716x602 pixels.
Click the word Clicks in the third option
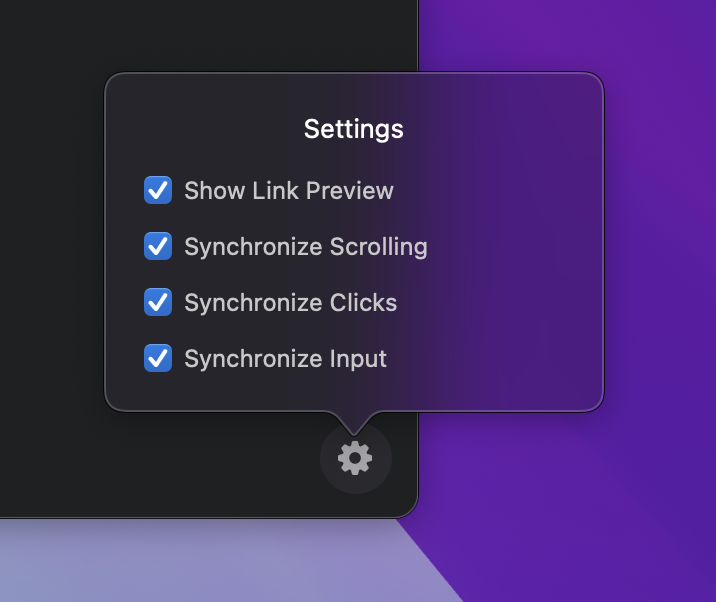tap(363, 303)
